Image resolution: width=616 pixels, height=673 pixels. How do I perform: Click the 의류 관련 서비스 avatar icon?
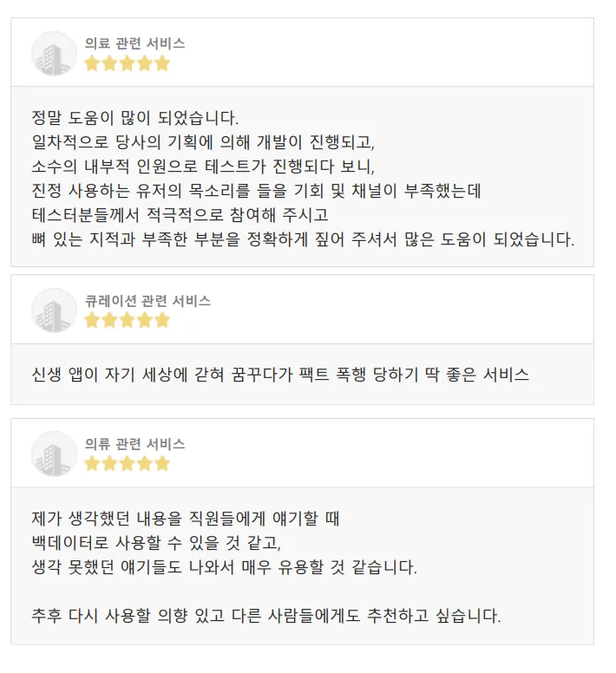point(54,454)
